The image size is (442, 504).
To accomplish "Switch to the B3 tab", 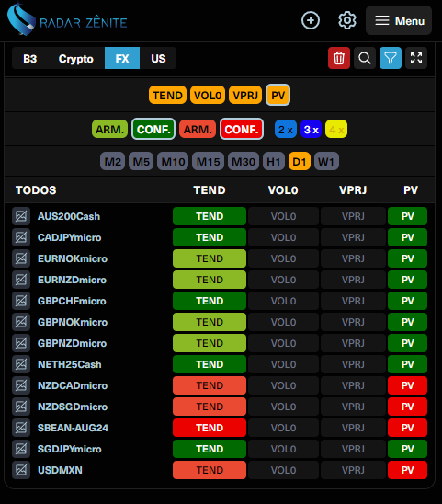I will (30, 59).
